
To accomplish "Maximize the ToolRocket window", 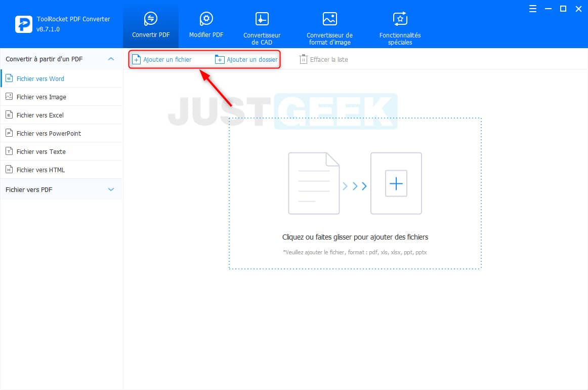I will click(x=563, y=9).
